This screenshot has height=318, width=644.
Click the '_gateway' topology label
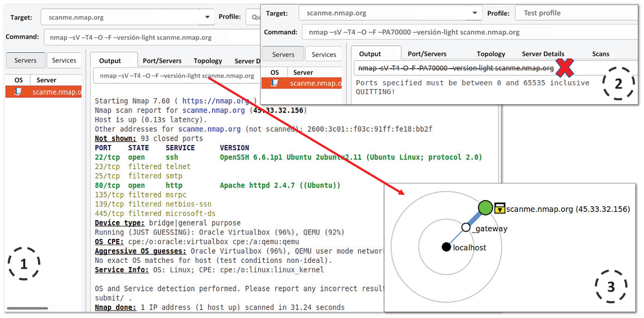coord(490,228)
